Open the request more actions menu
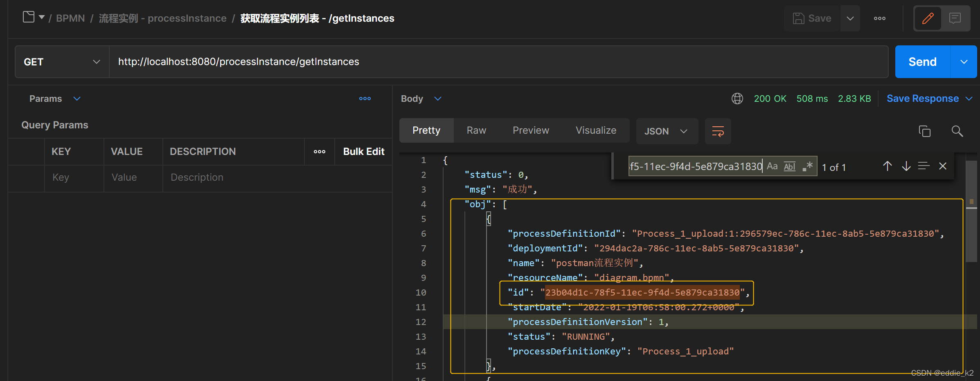 click(880, 18)
